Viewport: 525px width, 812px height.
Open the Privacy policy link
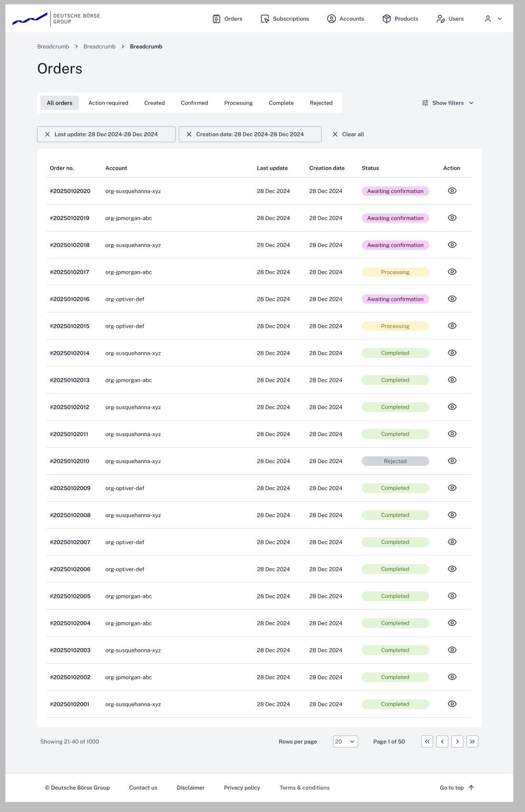click(242, 787)
